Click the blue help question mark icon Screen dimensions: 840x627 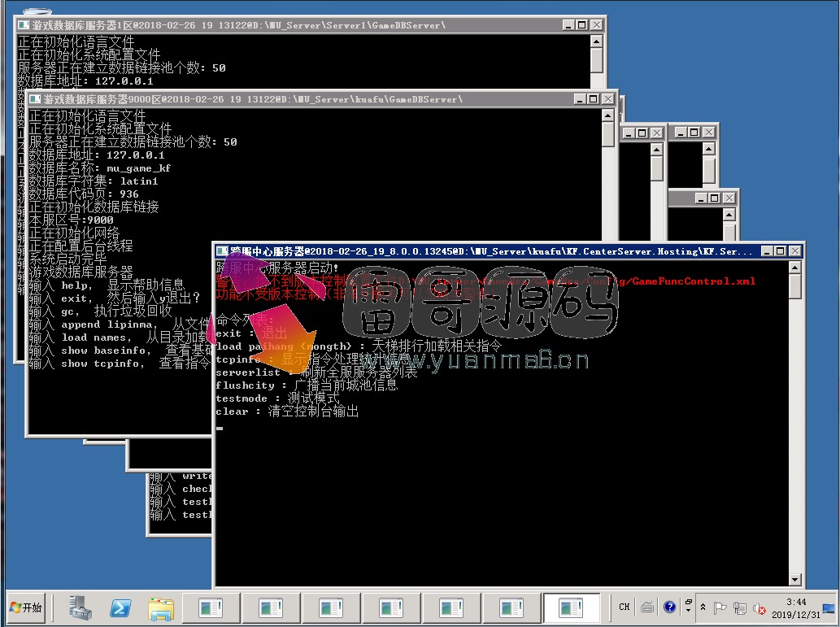(x=670, y=607)
